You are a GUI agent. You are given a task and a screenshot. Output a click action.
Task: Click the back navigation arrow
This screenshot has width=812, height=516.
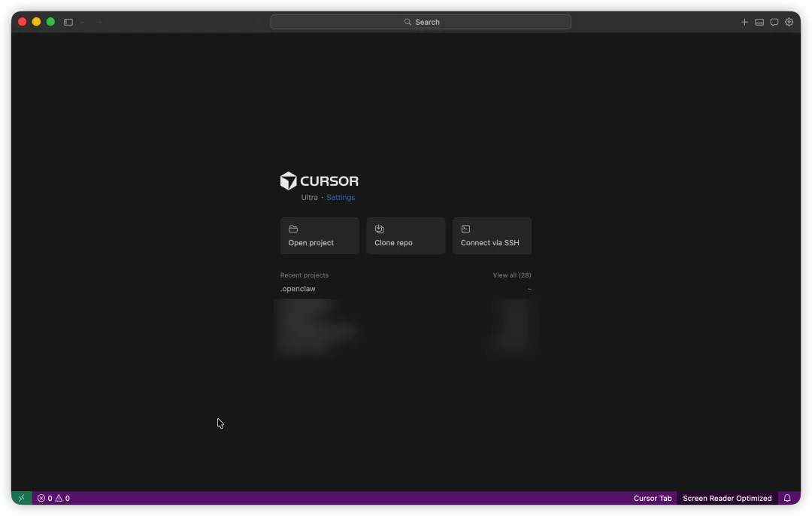[83, 22]
